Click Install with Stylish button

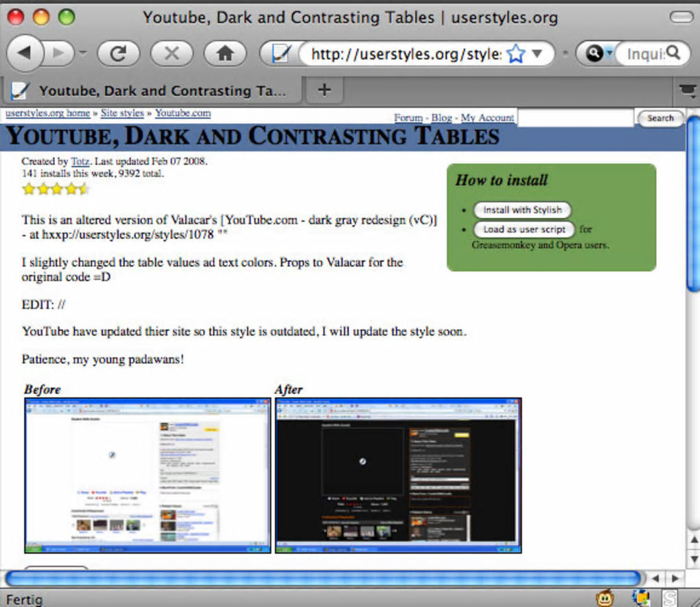pos(522,209)
